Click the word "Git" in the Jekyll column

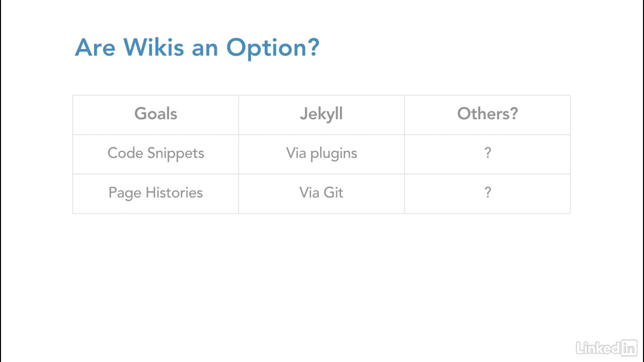333,193
